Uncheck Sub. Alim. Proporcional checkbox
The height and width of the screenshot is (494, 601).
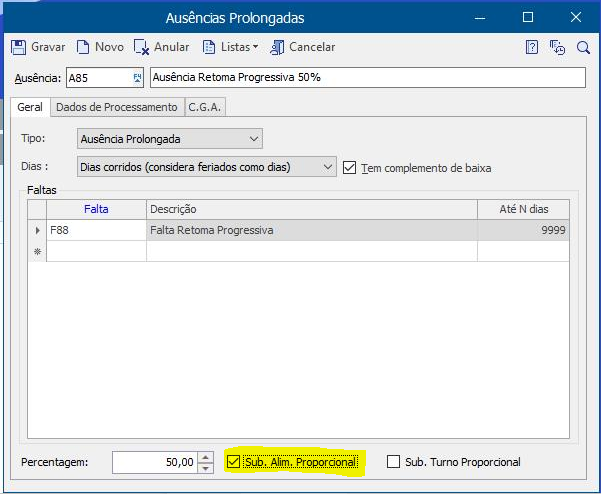click(x=234, y=462)
